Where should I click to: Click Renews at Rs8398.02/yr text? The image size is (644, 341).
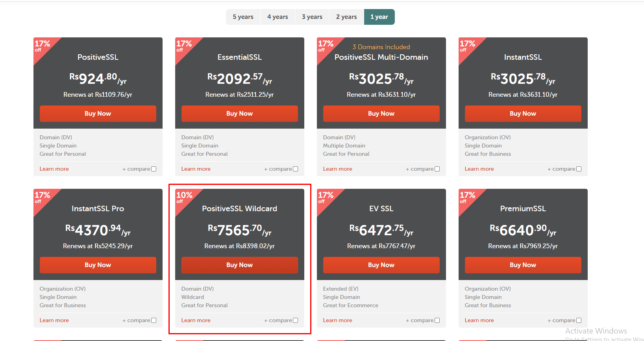(x=240, y=246)
